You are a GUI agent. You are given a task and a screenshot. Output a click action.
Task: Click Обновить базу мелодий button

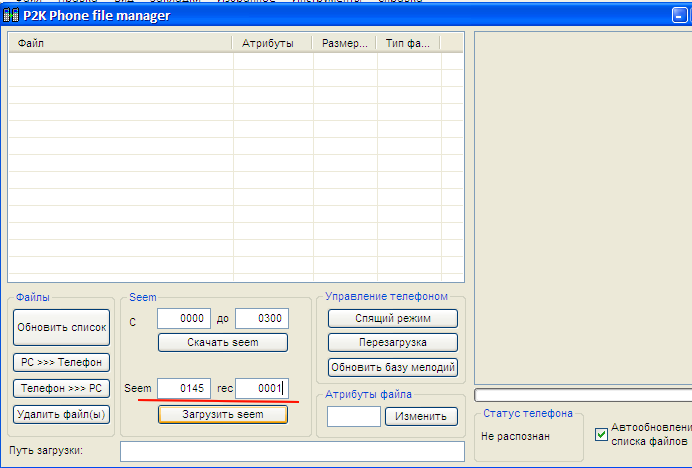pos(393,367)
